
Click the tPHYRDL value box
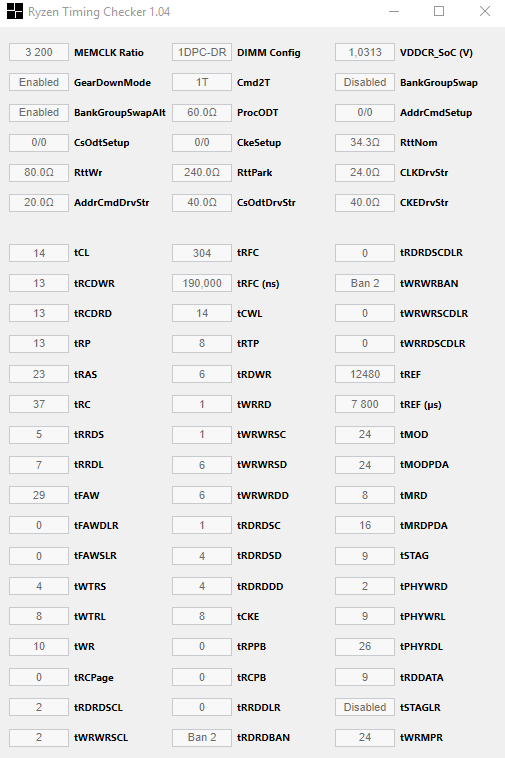(x=365, y=646)
